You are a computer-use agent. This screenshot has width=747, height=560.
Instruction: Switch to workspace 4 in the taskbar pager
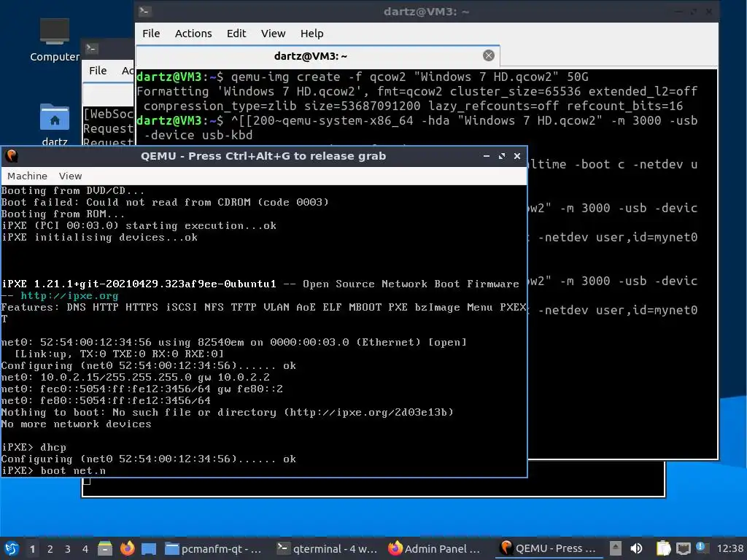point(85,549)
